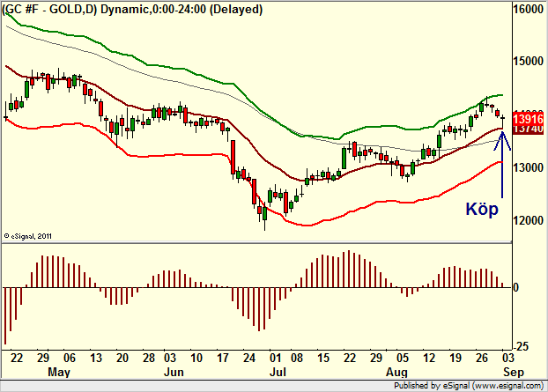Click the Sep month label
The image size is (548, 392).
click(x=514, y=372)
